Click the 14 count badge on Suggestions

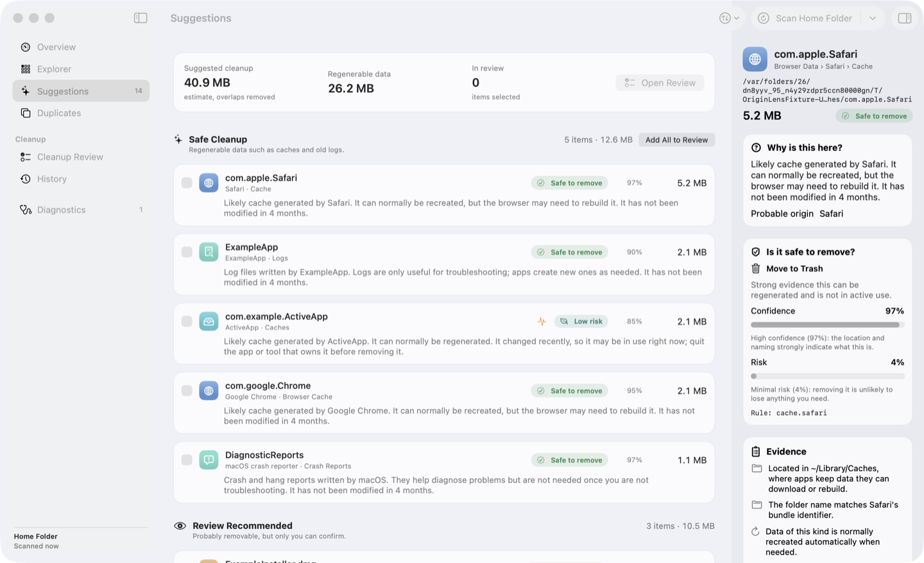pos(139,91)
